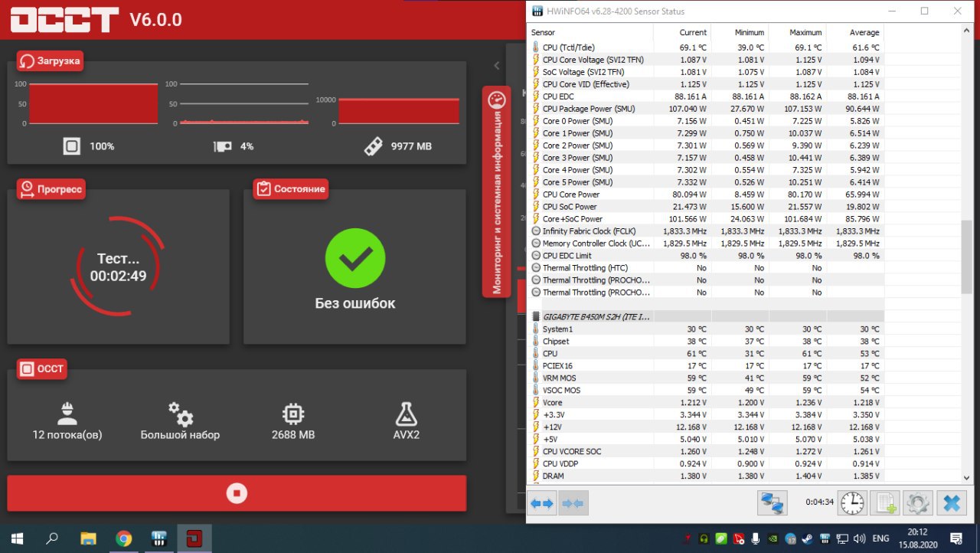Click the Current column header
Screen dimensions: 980x553
[682, 32]
